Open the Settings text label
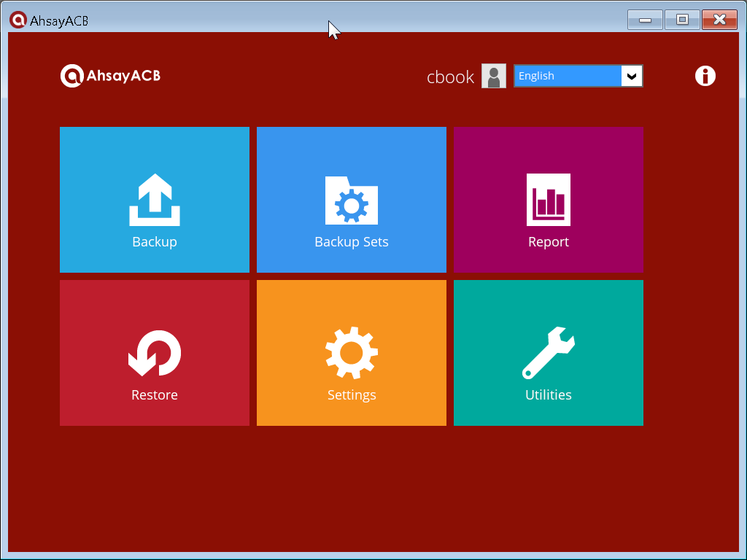This screenshot has height=560, width=747. pyautogui.click(x=351, y=395)
